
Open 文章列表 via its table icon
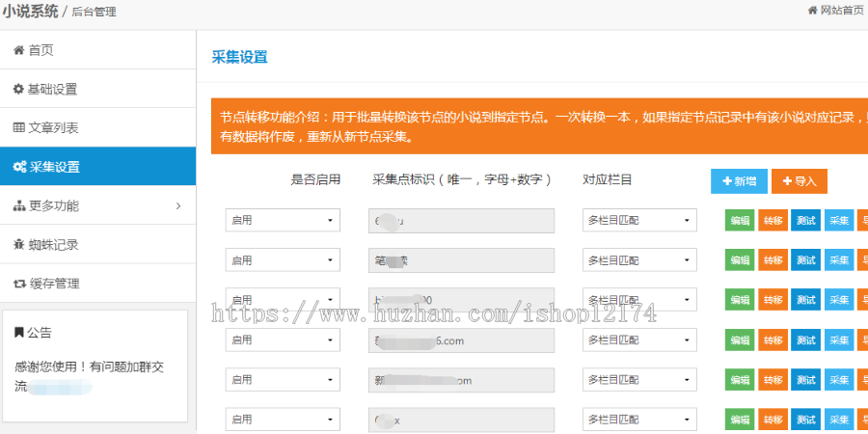[19, 128]
